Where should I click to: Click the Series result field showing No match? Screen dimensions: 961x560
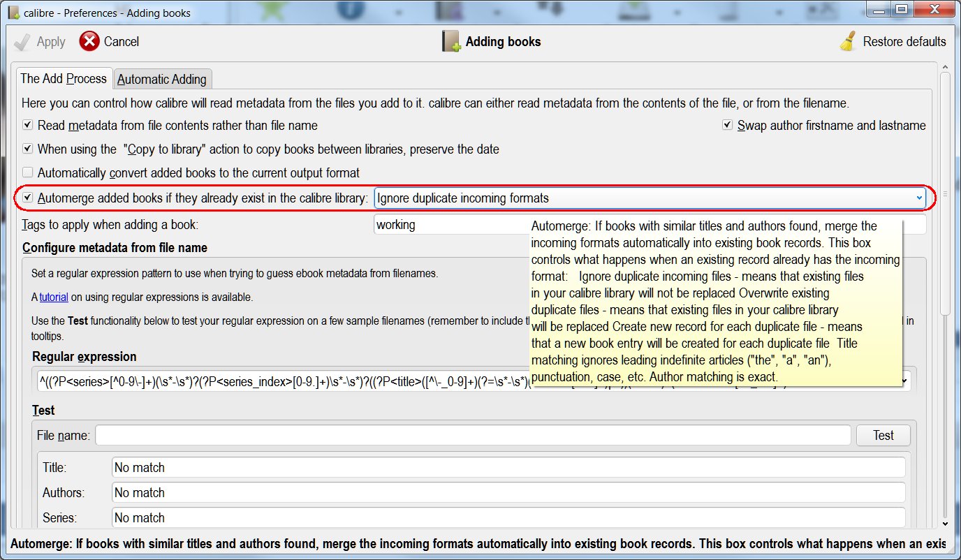pyautogui.click(x=508, y=517)
